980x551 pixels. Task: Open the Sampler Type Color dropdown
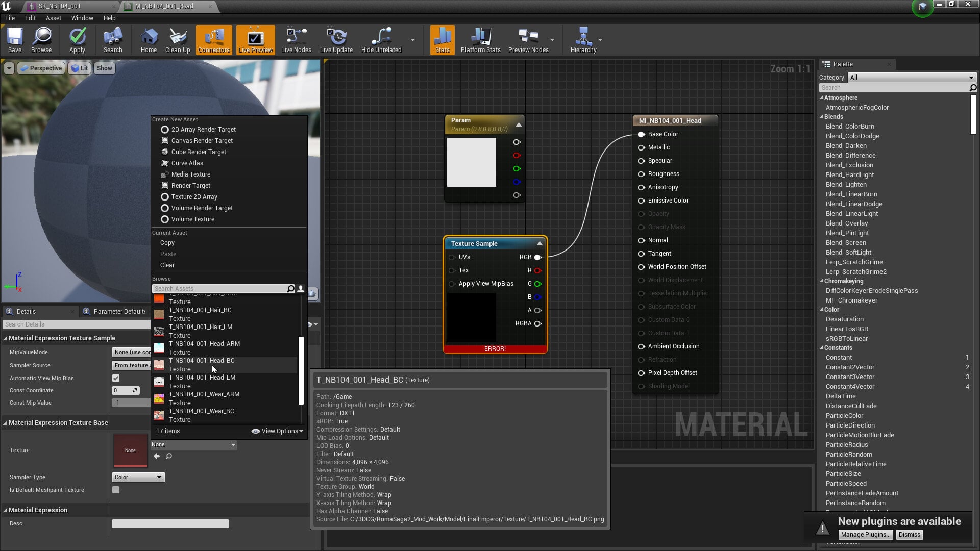pyautogui.click(x=138, y=477)
